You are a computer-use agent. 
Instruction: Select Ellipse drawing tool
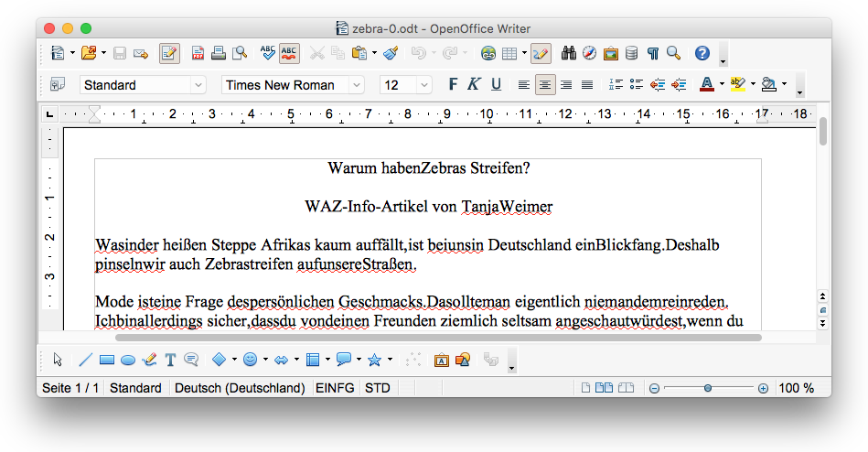coord(128,361)
